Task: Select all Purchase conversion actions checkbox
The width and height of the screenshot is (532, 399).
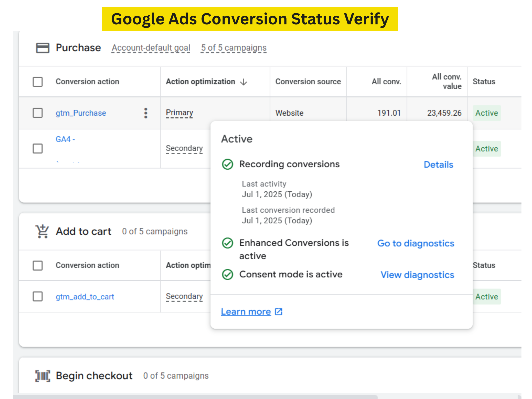Action: click(38, 82)
